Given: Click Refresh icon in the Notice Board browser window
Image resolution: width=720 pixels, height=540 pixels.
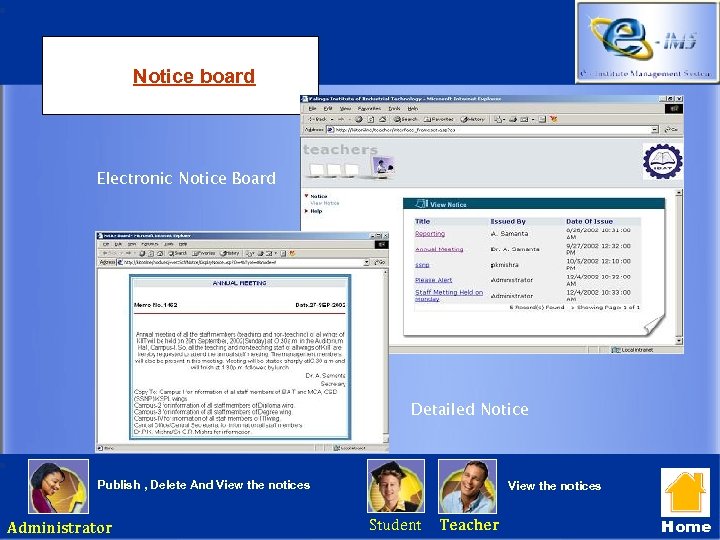Looking at the screenshot, I should point(151,253).
